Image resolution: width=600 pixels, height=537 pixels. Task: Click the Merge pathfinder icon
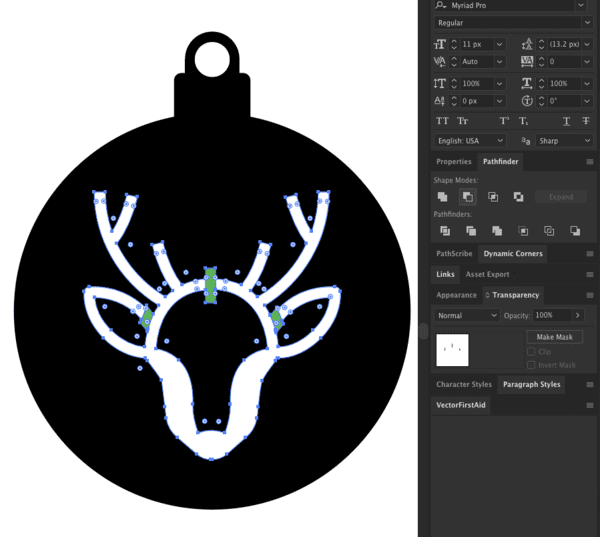click(x=497, y=231)
